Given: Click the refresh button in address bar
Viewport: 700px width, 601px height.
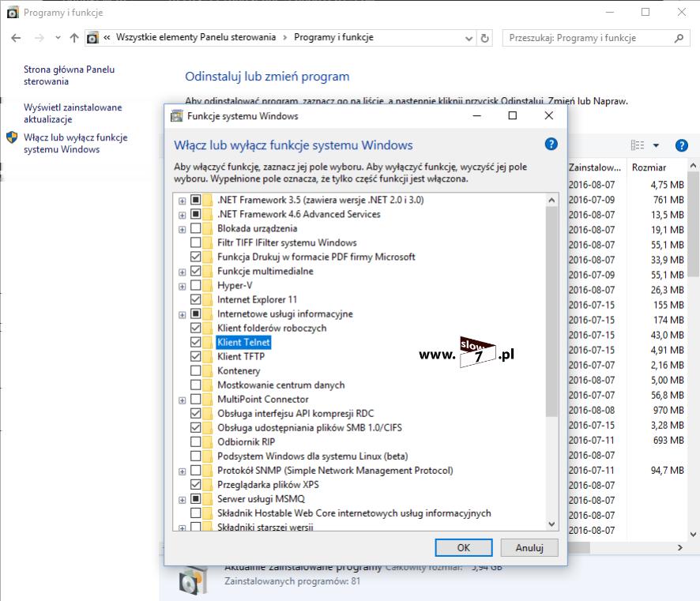Looking at the screenshot, I should point(485,39).
